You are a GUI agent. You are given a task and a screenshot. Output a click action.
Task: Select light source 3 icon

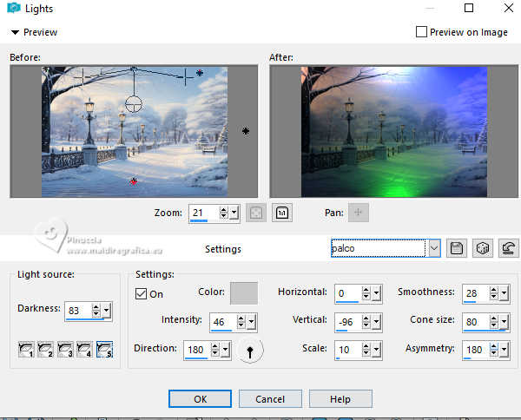point(65,350)
